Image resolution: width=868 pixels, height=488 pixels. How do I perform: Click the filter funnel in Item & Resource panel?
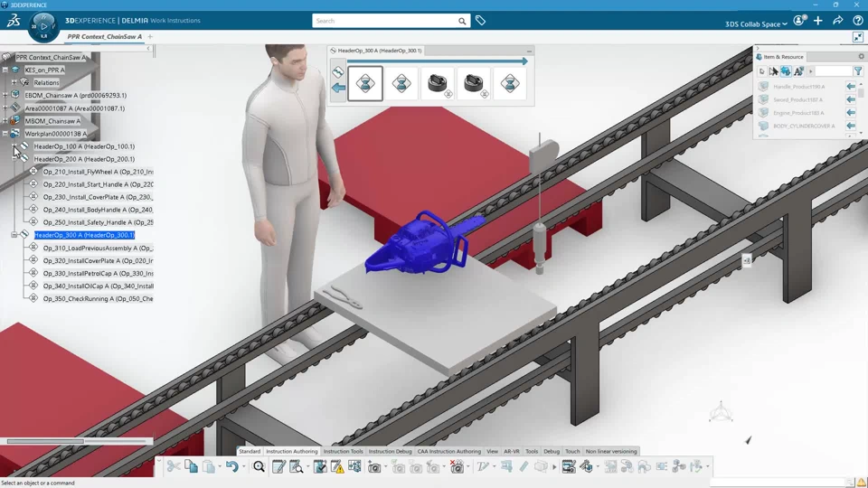tap(857, 71)
